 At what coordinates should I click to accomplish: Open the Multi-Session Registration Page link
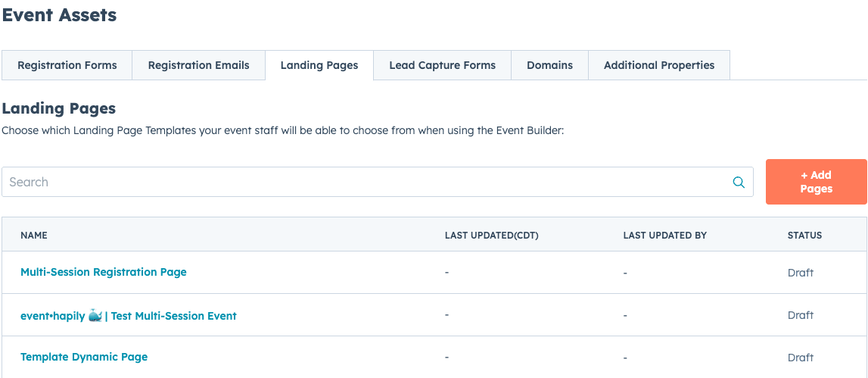click(x=104, y=272)
